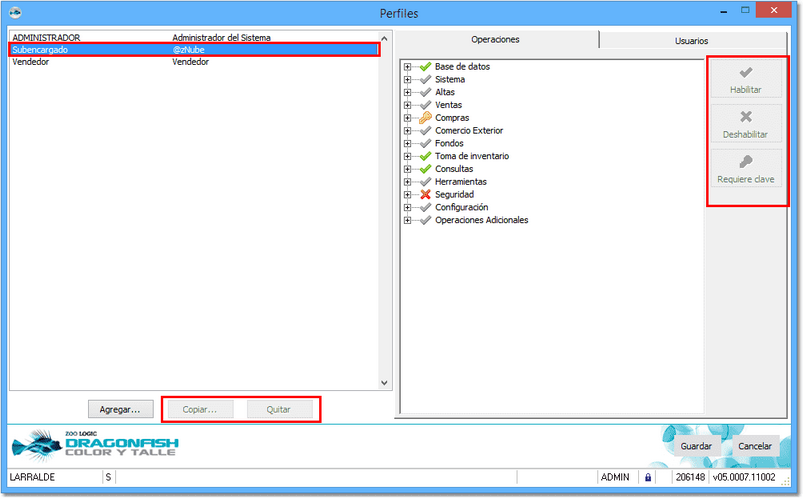803x499 pixels.
Task: Click the Habilitar button
Action: (x=746, y=78)
